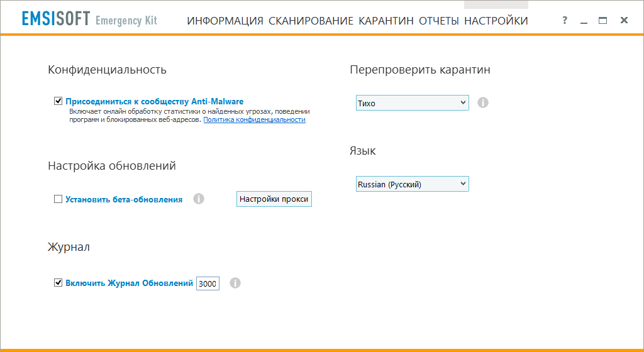Maximize the Emsisoft window
This screenshot has width=644, height=352.
click(x=603, y=20)
